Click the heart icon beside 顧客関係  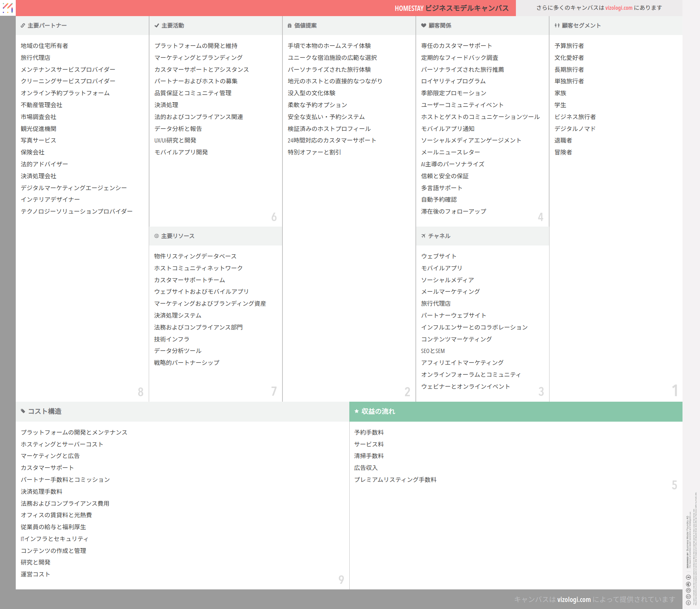tap(423, 26)
